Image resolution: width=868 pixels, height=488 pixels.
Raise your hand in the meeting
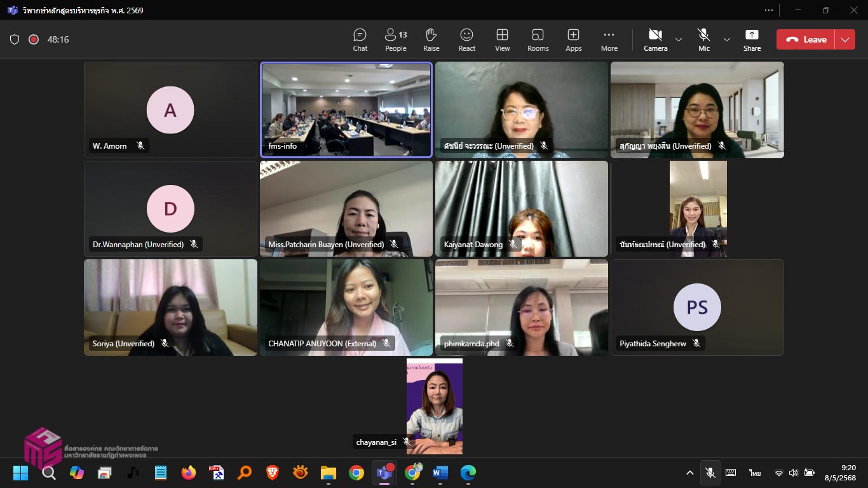[x=431, y=39]
